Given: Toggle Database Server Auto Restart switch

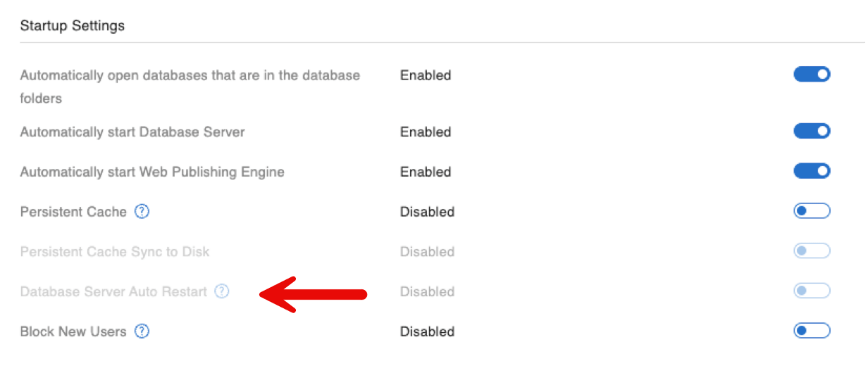Looking at the screenshot, I should click(x=812, y=291).
